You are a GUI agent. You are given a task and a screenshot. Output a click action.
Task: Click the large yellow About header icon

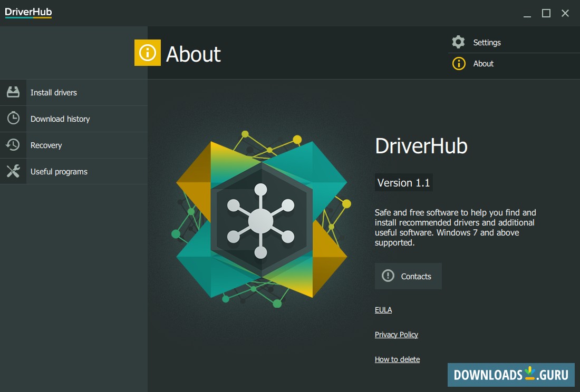click(147, 53)
